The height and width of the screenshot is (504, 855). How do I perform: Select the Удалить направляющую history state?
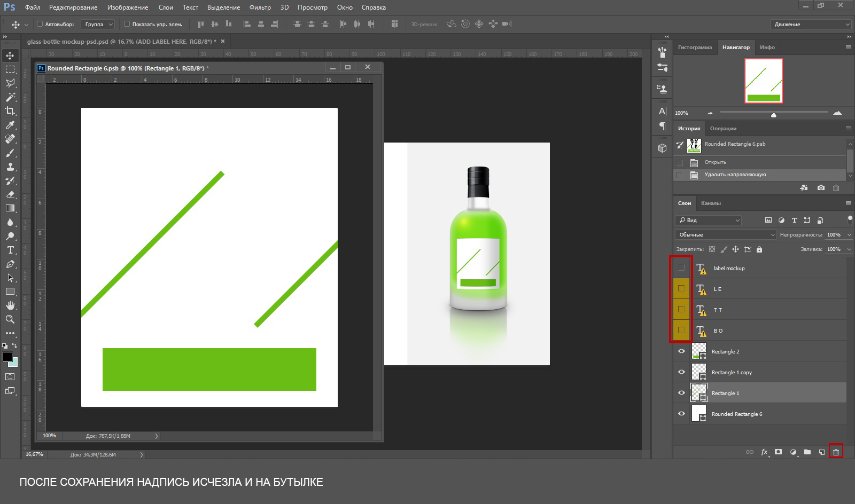760,175
